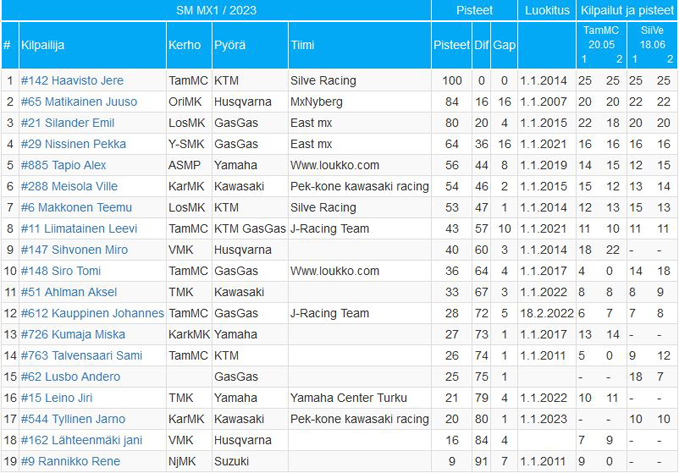
Task: Select the TamMC 20.05 race header
Action: pyautogui.click(x=601, y=37)
